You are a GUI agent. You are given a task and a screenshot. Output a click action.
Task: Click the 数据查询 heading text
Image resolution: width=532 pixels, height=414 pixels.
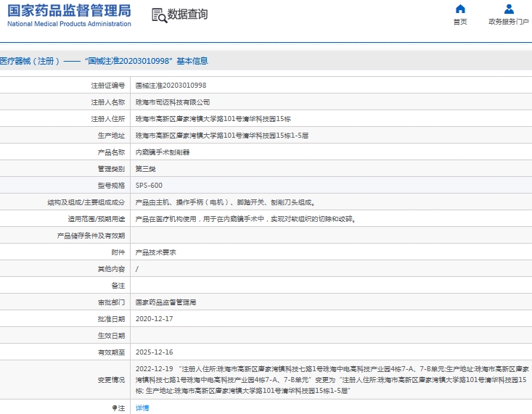[188, 15]
